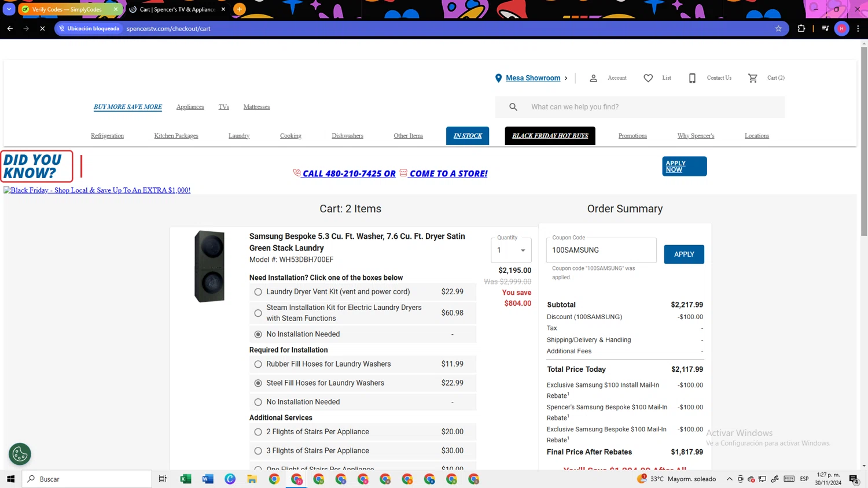Viewport: 868px width, 488px height.
Task: Open the Appliances link
Action: point(190,107)
